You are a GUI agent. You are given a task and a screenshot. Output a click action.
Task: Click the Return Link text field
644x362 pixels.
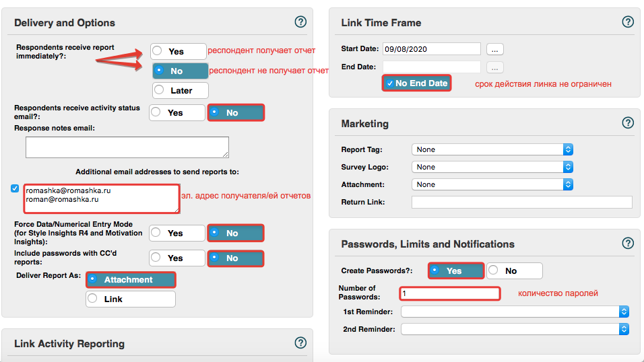coord(521,202)
